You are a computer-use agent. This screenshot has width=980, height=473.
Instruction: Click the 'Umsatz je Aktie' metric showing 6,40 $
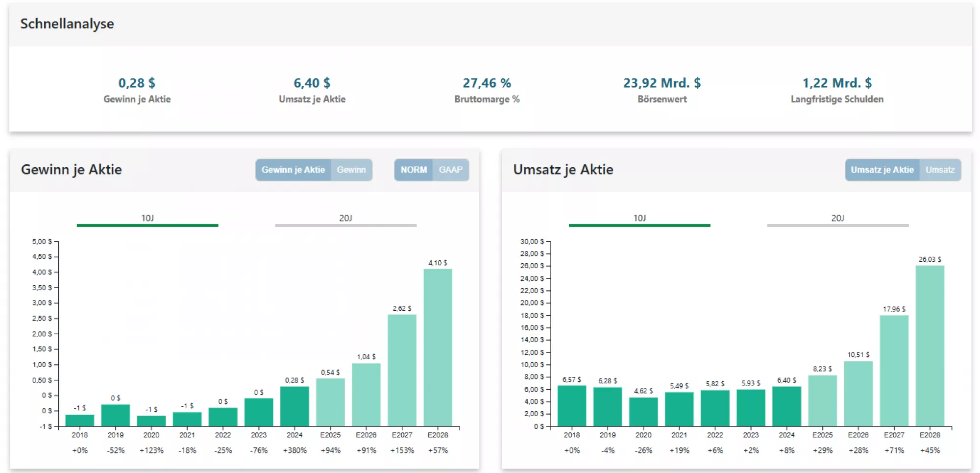[312, 90]
